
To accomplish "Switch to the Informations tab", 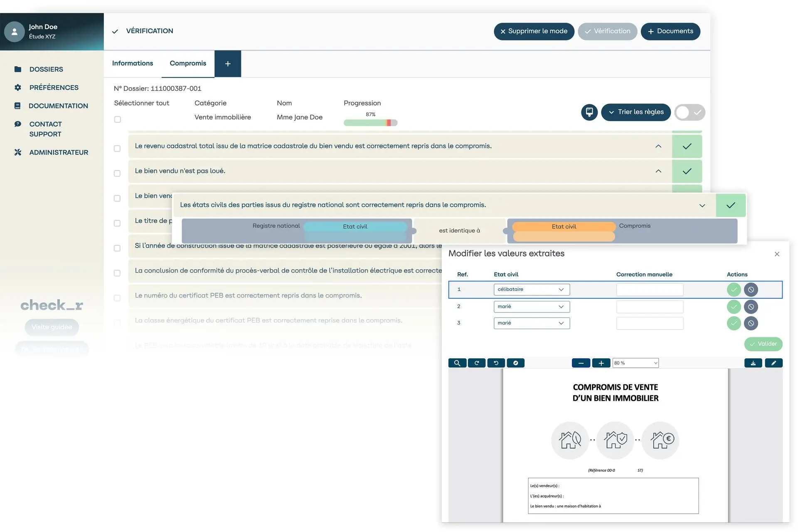I will 132,63.
